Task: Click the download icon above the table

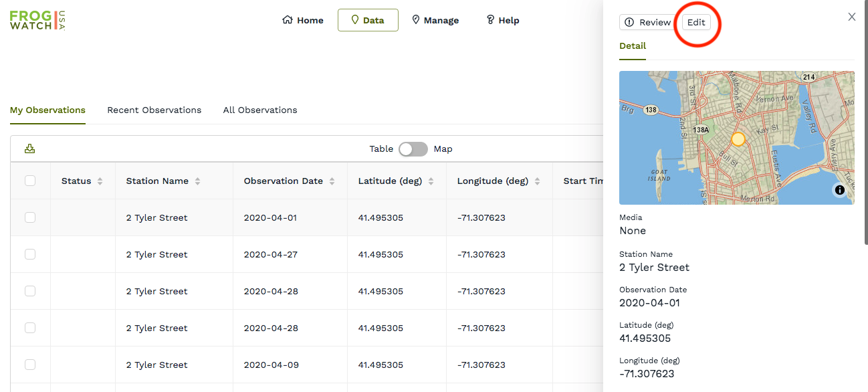Action: pos(29,149)
